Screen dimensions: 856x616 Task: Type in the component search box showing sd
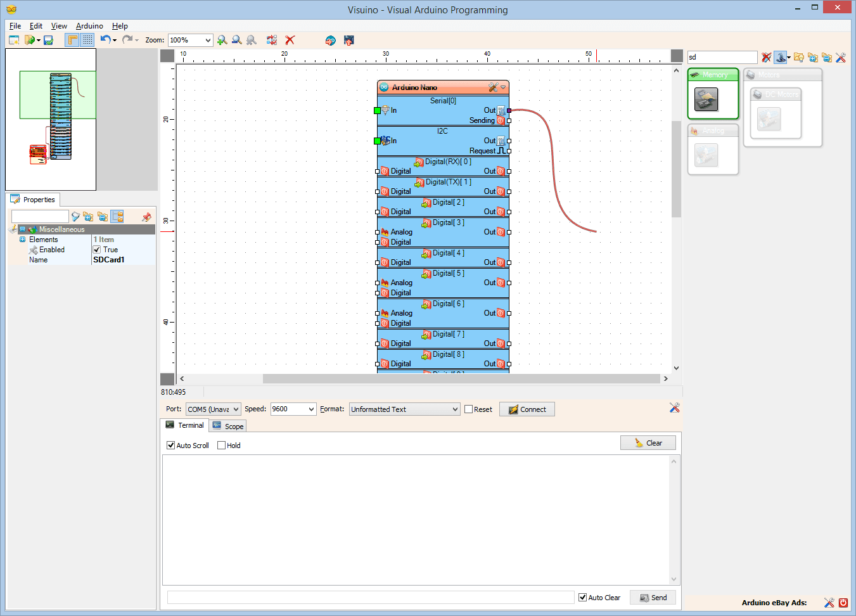(722, 57)
